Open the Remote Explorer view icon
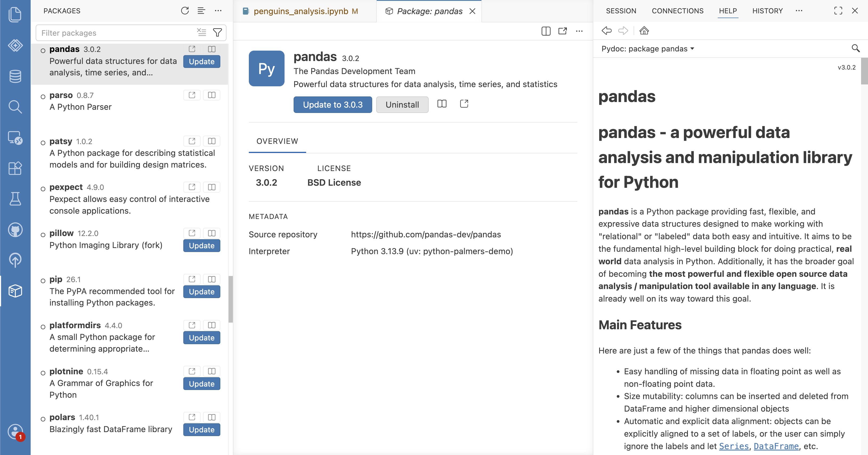This screenshot has height=455, width=868. point(15,137)
